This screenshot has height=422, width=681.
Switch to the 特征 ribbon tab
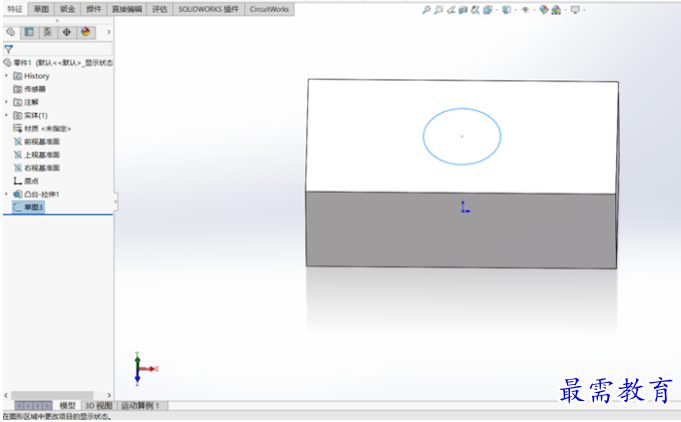[15, 9]
